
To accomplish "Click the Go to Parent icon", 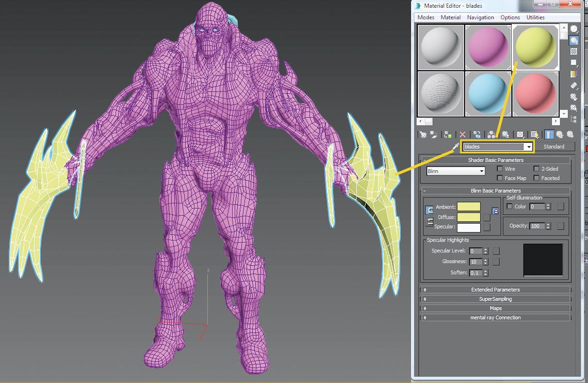I will coord(560,135).
